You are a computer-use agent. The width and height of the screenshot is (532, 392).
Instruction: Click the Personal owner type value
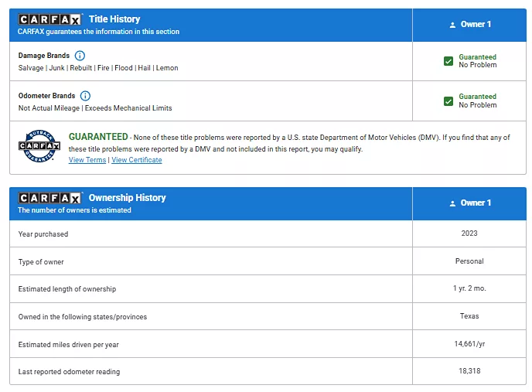pos(469,261)
